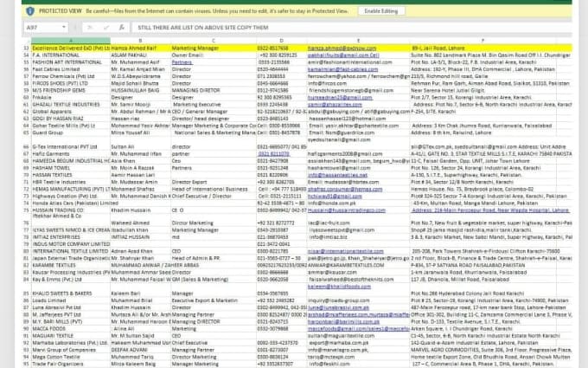Click cell 'Head of International Business'
The height and width of the screenshot is (368, 588).
coord(209,190)
